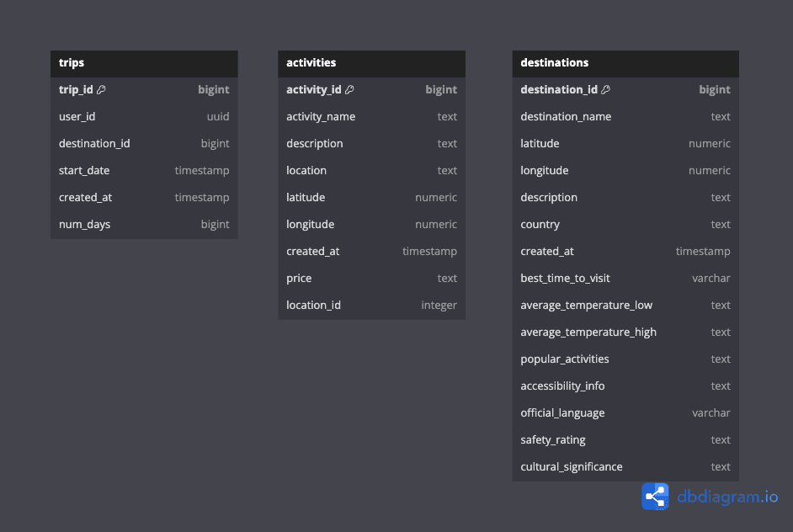Click the price field
Viewport: 793px width, 532px height.
pos(372,278)
